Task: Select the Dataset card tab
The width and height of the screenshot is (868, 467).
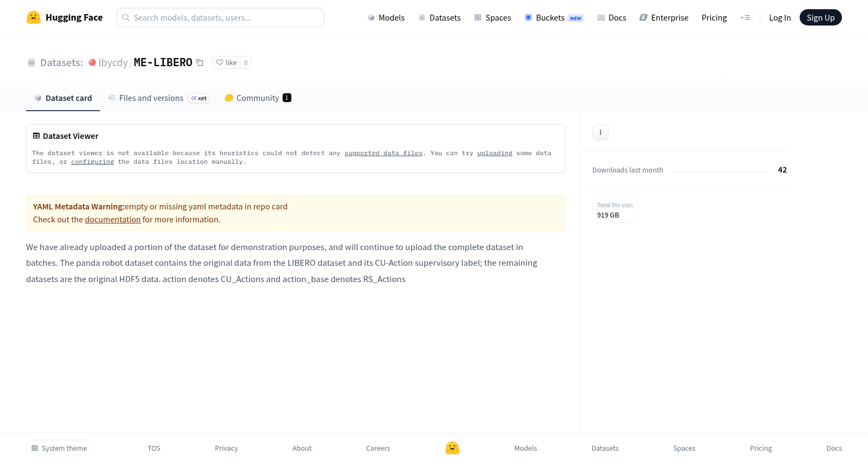Action: click(63, 98)
